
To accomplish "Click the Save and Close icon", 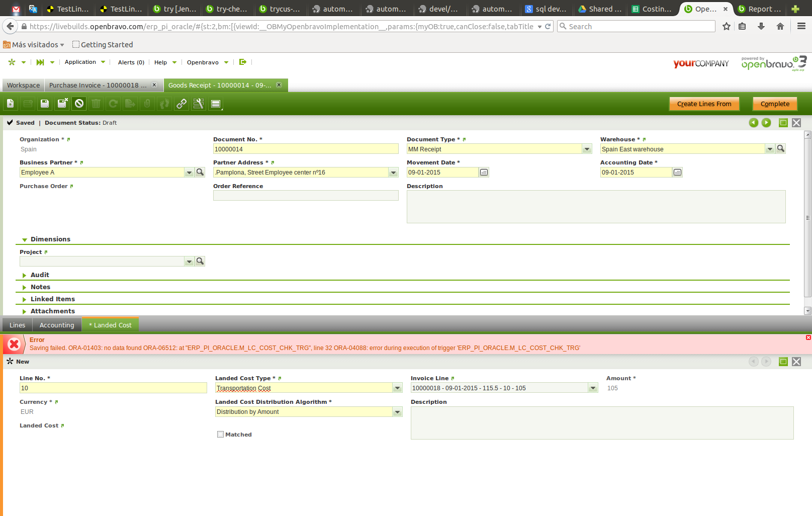I will coord(62,104).
